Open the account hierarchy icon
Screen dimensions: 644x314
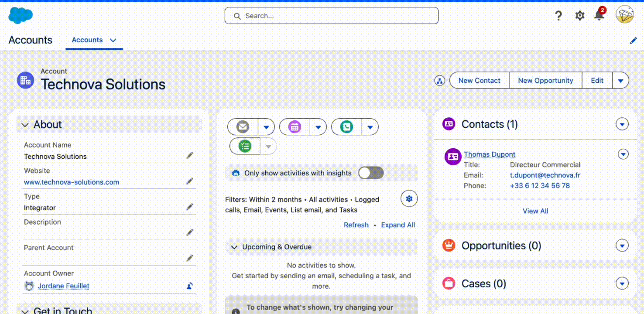440,81
